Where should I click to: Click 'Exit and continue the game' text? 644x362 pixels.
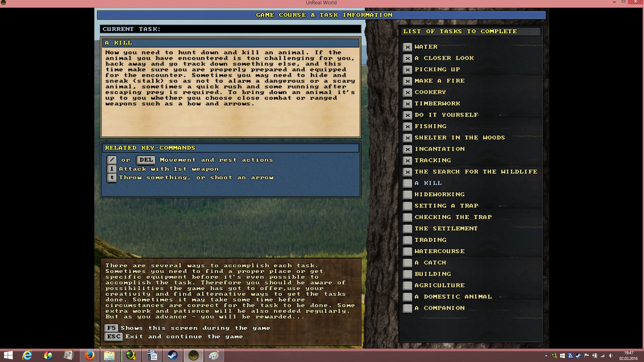click(184, 337)
